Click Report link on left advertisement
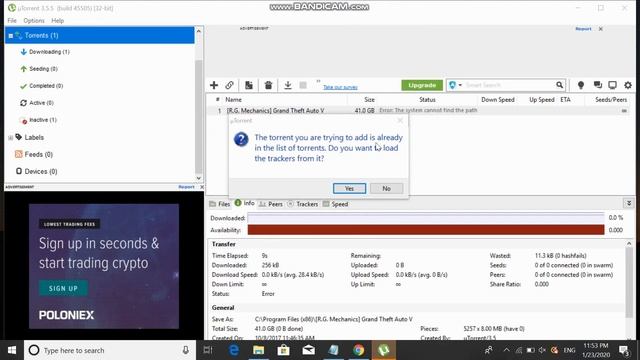This screenshot has height=360, width=640. pyautogui.click(x=186, y=187)
